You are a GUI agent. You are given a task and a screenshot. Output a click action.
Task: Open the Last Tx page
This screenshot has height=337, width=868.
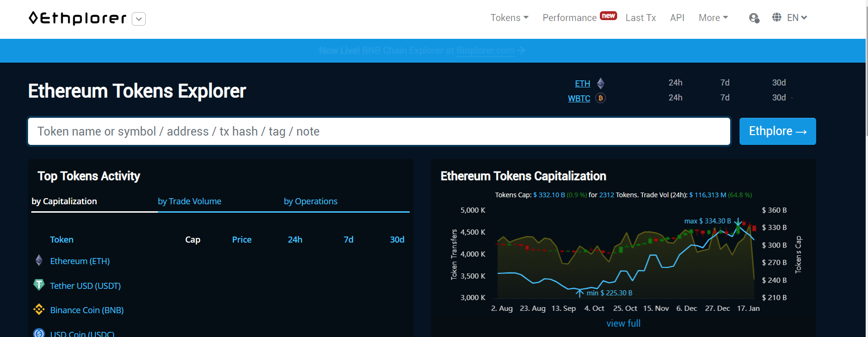[640, 18]
